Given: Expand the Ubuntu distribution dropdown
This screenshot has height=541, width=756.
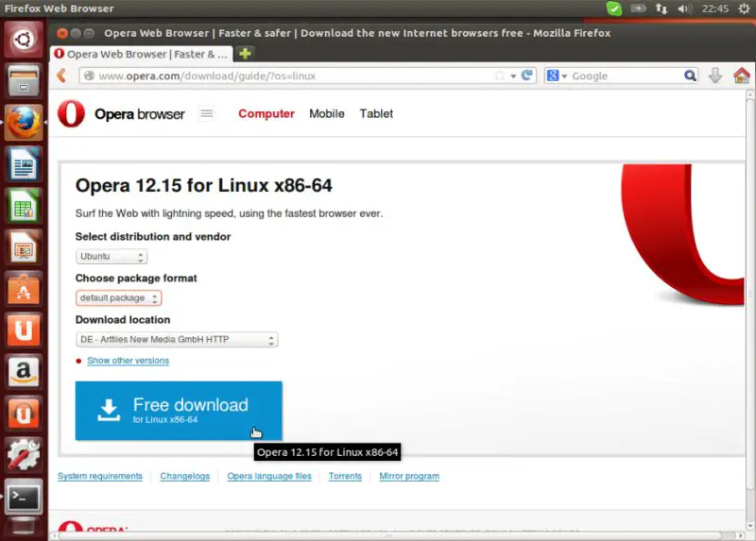Looking at the screenshot, I should [112, 257].
